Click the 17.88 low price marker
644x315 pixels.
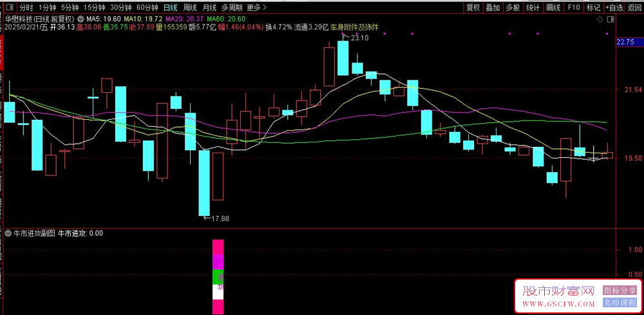[x=220, y=218]
